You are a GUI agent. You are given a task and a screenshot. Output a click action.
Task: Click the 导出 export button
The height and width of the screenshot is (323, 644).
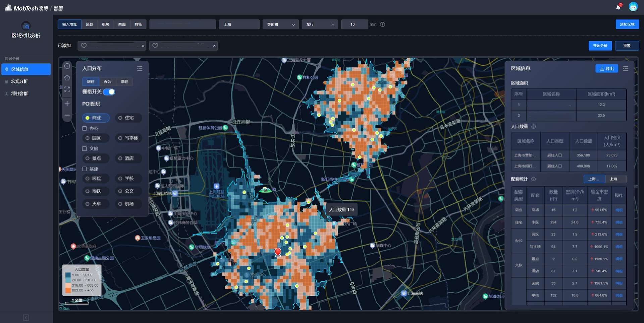click(606, 69)
